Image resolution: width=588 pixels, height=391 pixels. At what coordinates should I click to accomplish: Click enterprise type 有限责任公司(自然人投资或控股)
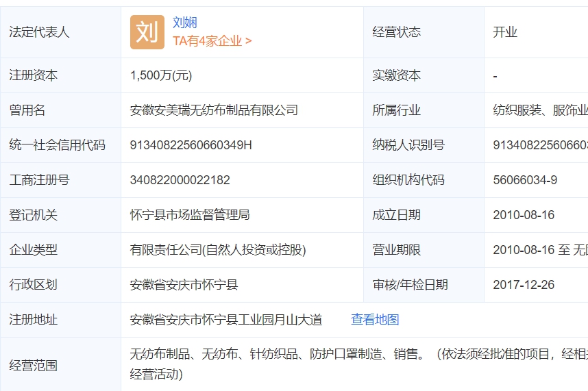coord(218,250)
